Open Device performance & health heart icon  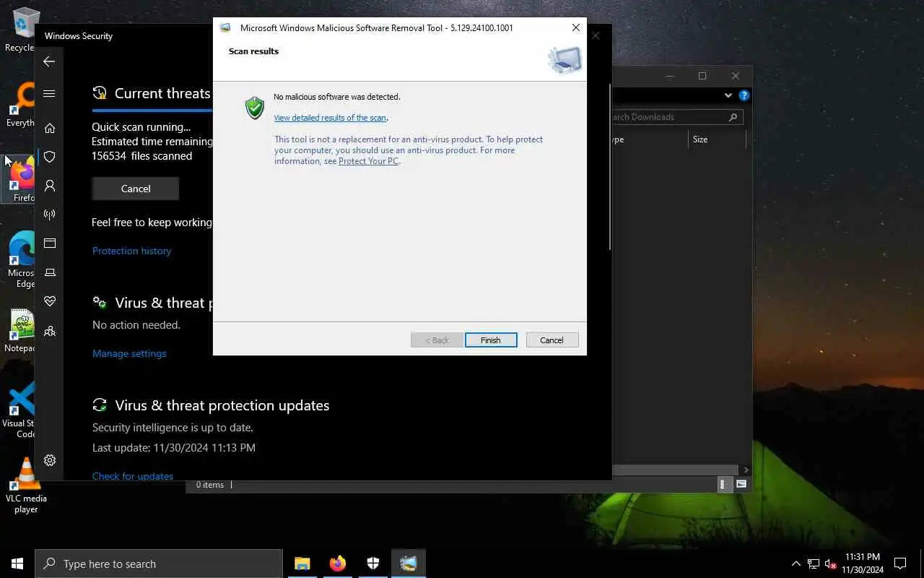50,301
